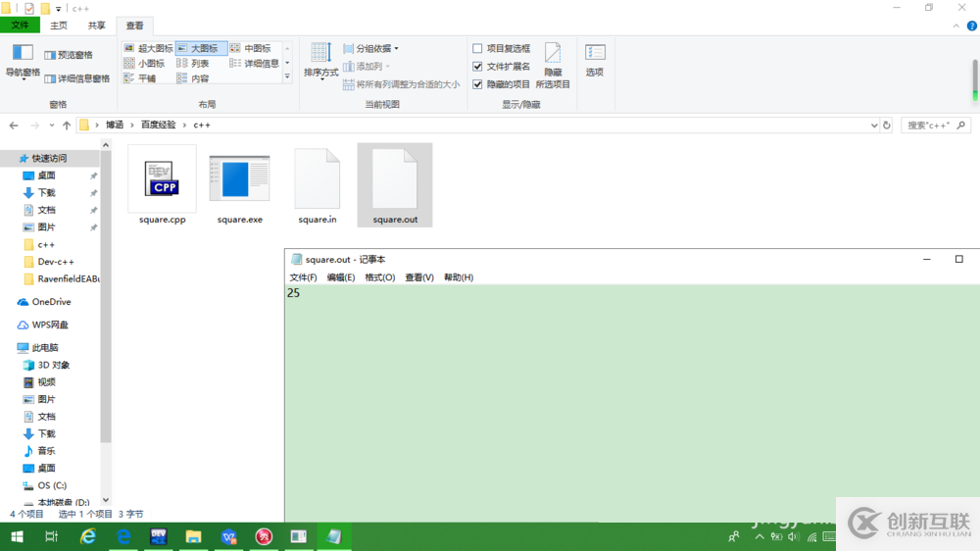Select the square.cpp file
The image size is (980, 551).
[x=163, y=185]
